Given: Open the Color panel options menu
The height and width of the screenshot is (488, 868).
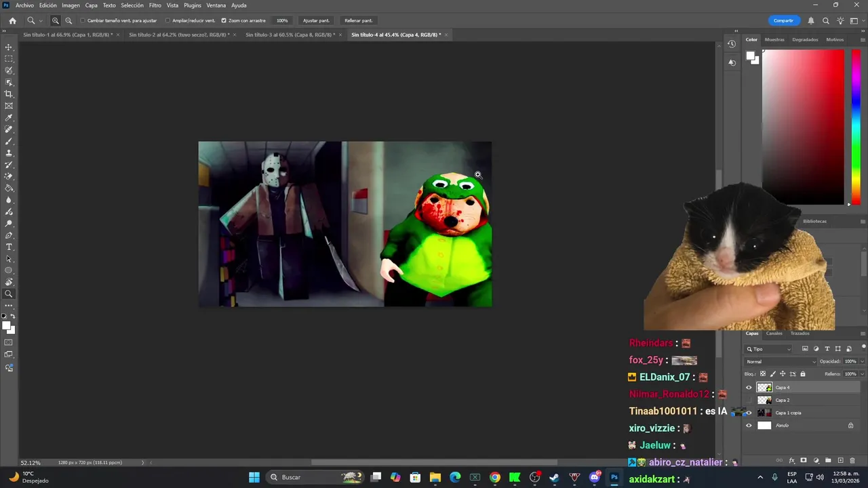Looking at the screenshot, I should point(863,39).
